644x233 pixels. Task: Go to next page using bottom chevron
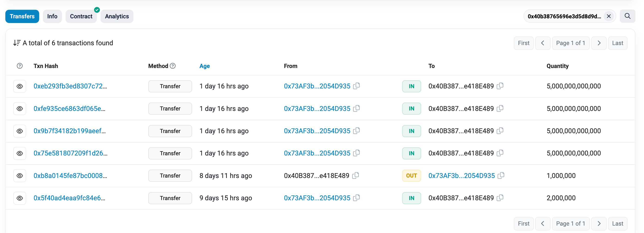(599, 223)
